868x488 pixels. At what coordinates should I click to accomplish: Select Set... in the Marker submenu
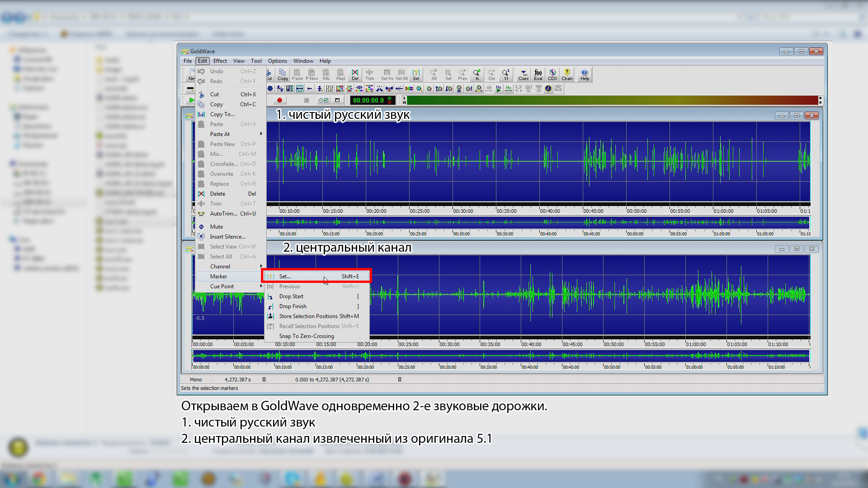point(317,277)
